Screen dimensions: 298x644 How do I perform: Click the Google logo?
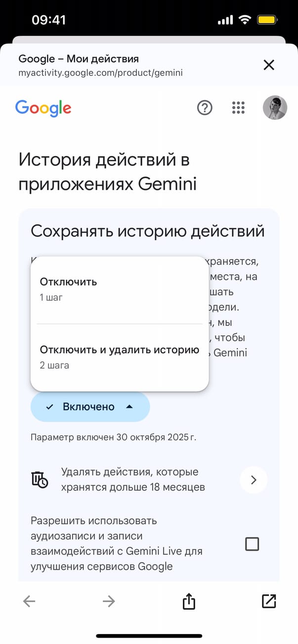(x=43, y=108)
